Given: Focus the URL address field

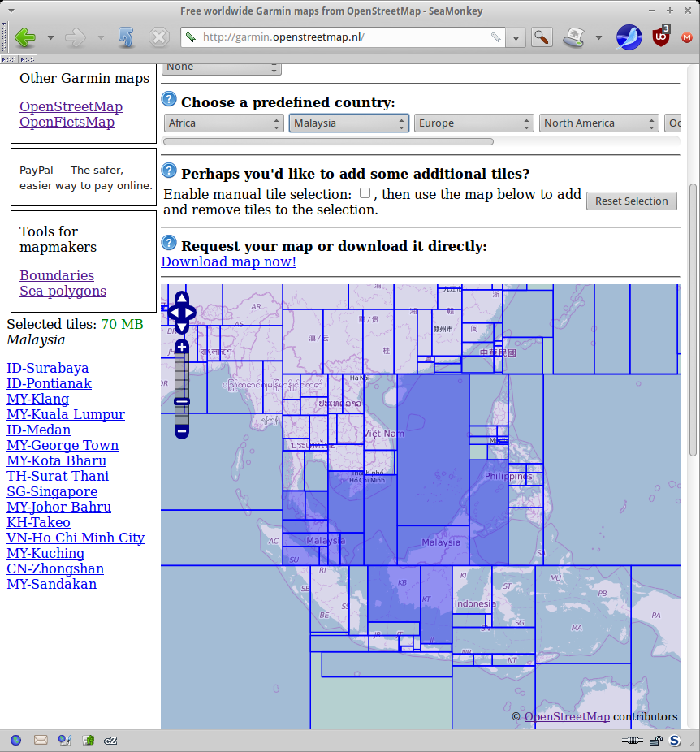Looking at the screenshot, I should 343,37.
